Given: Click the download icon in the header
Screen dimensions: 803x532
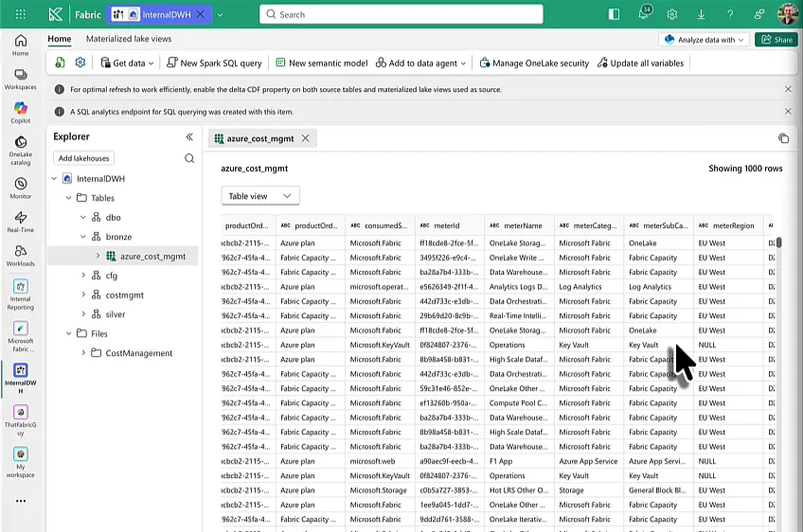Looking at the screenshot, I should (701, 14).
